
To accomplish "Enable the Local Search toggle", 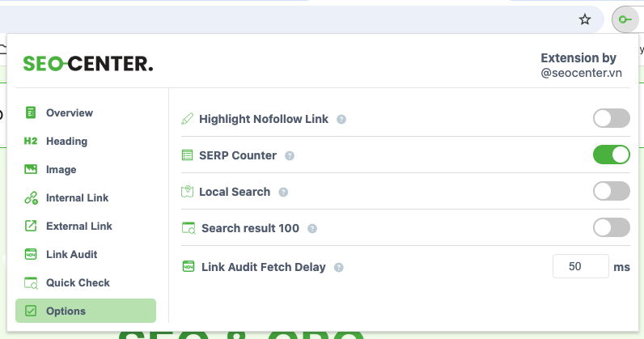I will [x=611, y=192].
